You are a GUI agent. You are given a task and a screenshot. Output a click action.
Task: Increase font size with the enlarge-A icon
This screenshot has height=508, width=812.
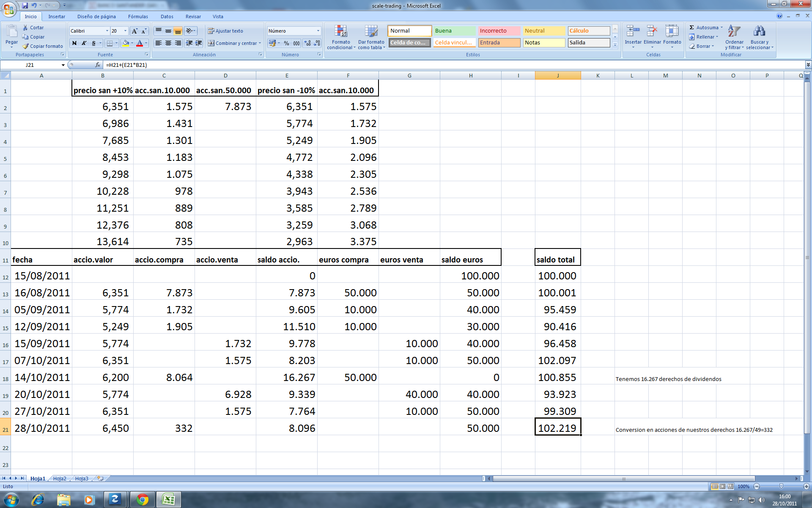134,31
